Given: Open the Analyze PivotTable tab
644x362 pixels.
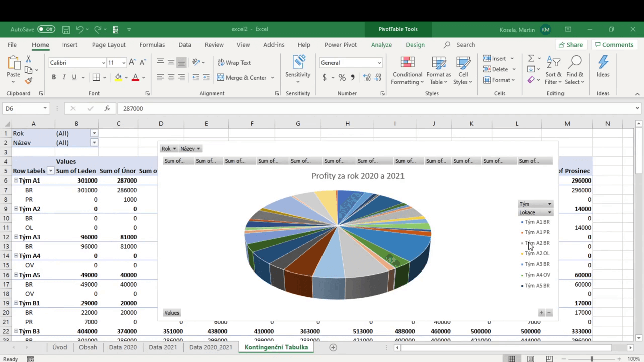Looking at the screenshot, I should pos(381,45).
